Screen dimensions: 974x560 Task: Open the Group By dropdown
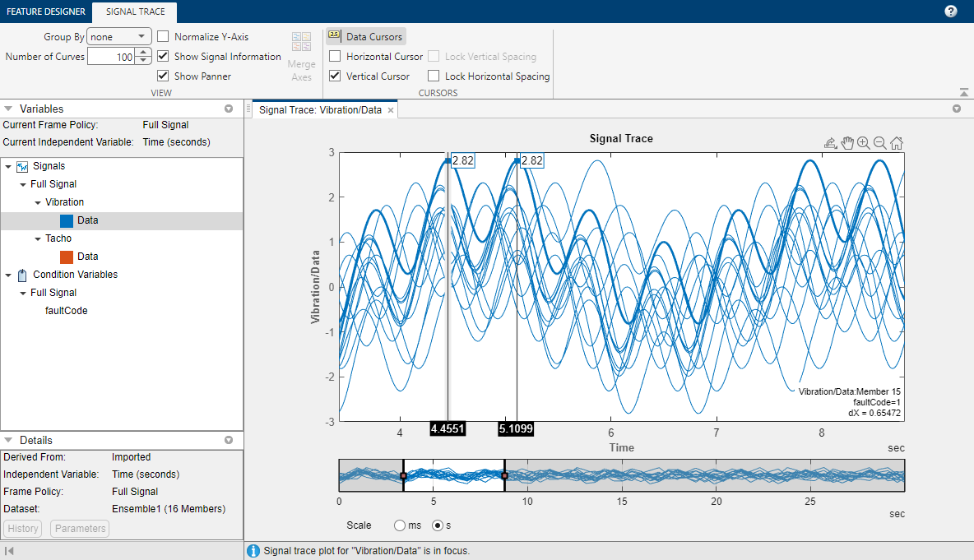coord(119,37)
